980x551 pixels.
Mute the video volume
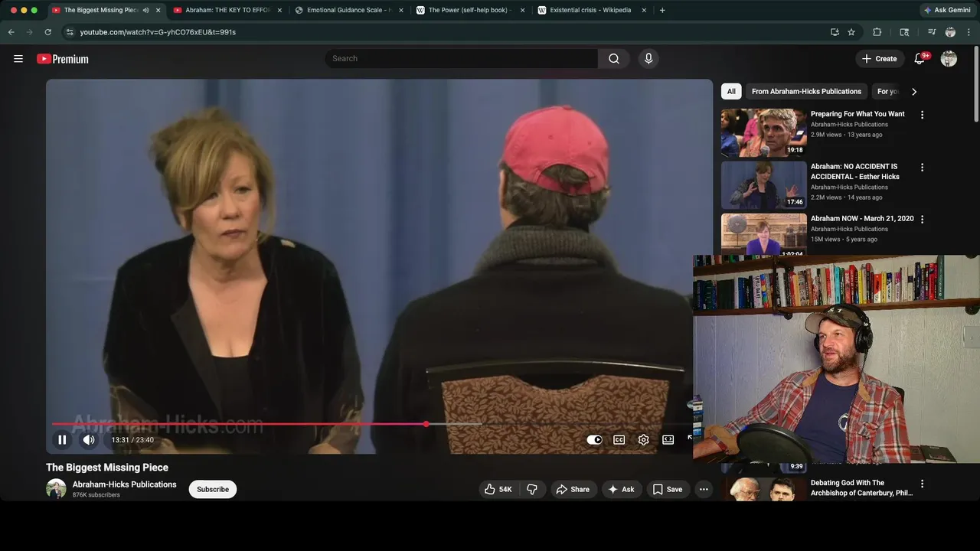pyautogui.click(x=89, y=440)
